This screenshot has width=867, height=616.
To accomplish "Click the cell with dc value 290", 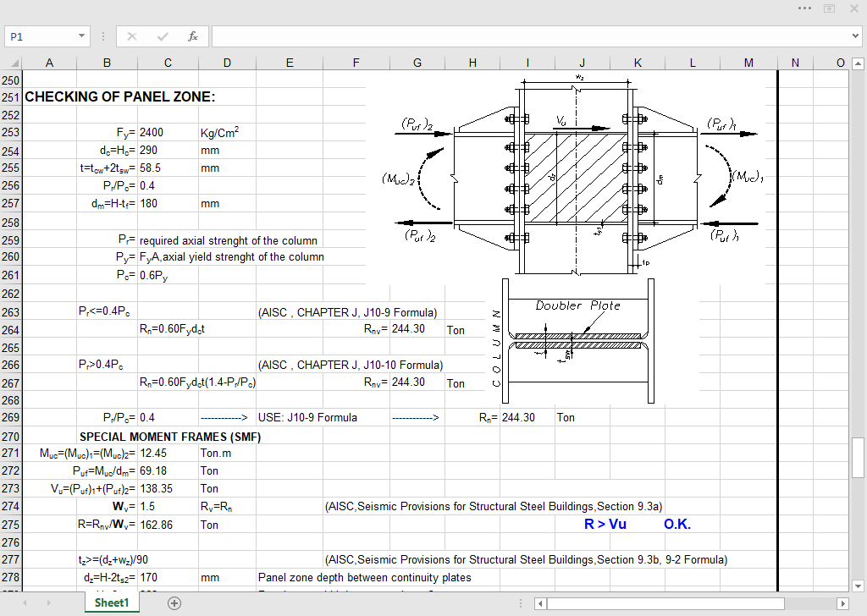I will [x=168, y=151].
